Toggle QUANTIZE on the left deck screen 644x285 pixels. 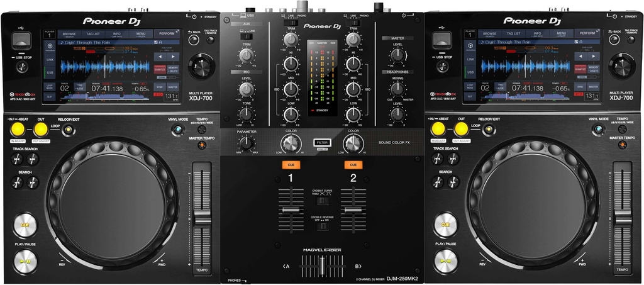pos(160,69)
